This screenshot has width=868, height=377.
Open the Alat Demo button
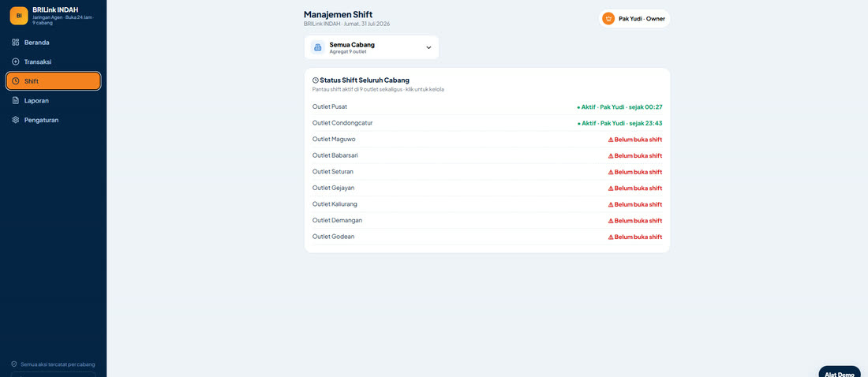[x=840, y=372]
